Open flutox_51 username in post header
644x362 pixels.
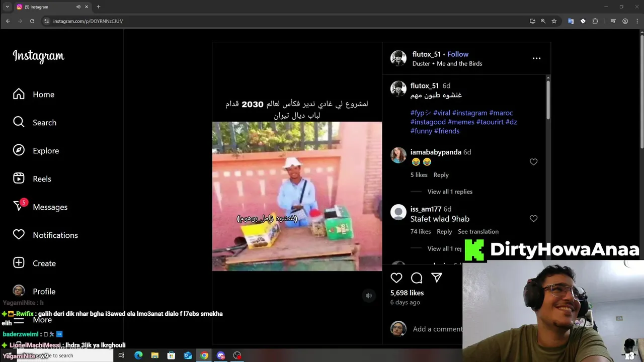pos(427,54)
